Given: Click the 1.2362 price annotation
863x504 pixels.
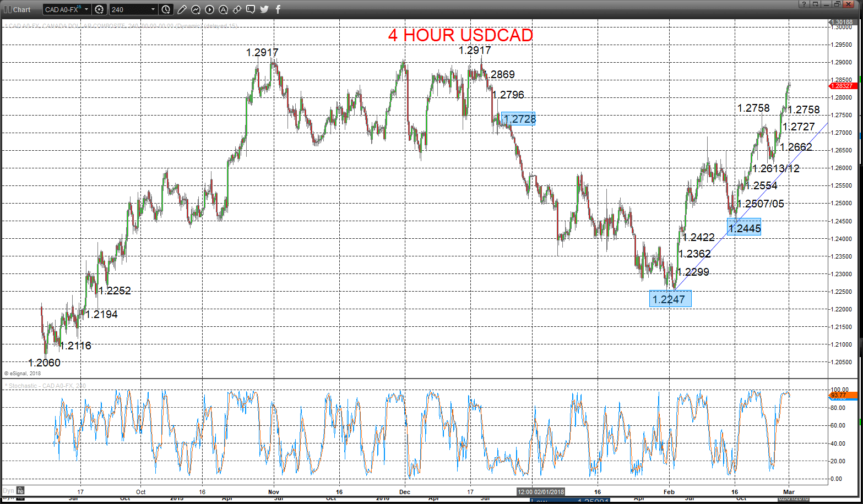Looking at the screenshot, I should point(694,254).
